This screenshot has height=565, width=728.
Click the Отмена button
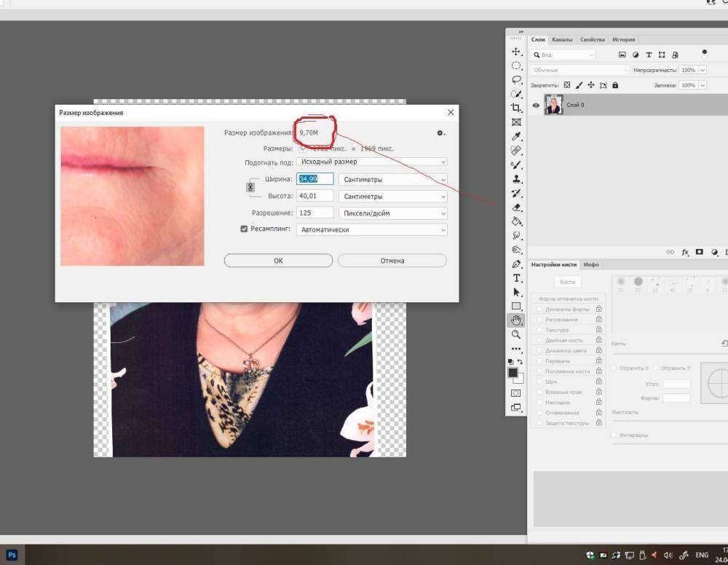[392, 261]
